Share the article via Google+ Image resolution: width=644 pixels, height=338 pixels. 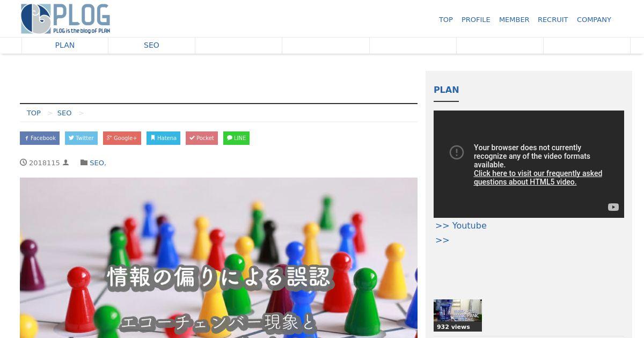122,138
